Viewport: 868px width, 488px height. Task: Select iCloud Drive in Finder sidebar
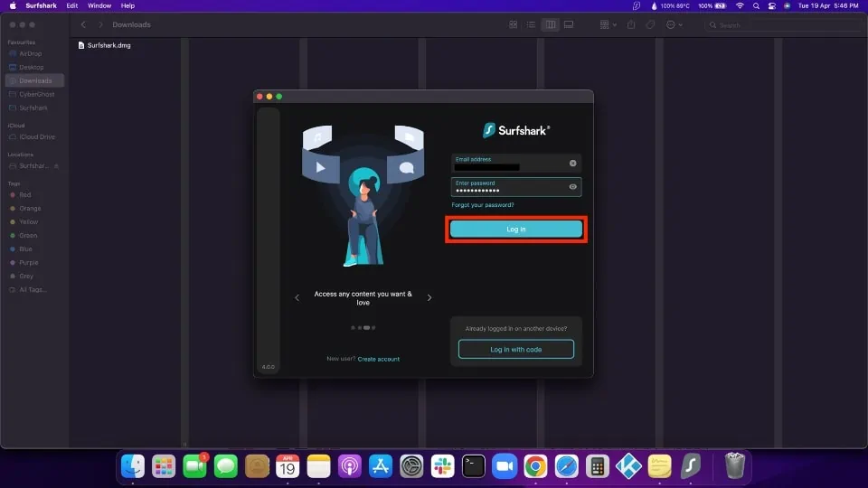click(34, 136)
